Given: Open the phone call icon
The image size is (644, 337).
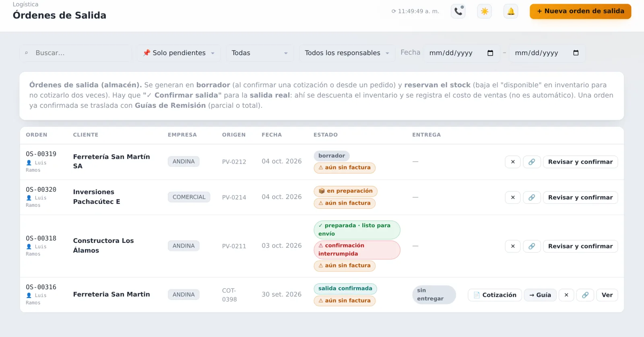Looking at the screenshot, I should [458, 11].
